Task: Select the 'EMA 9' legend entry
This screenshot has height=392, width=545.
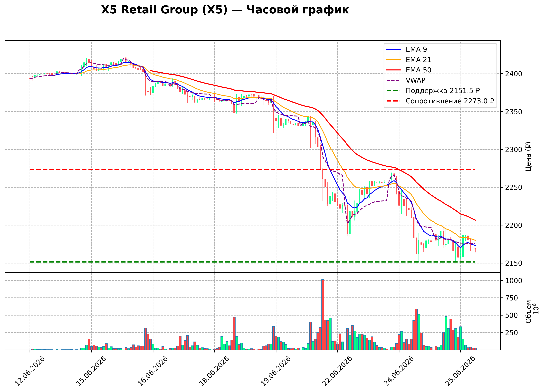Action: (x=407, y=49)
